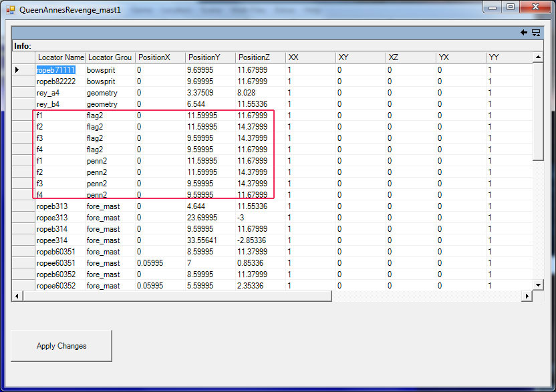Click the PositionY column header

211,57
